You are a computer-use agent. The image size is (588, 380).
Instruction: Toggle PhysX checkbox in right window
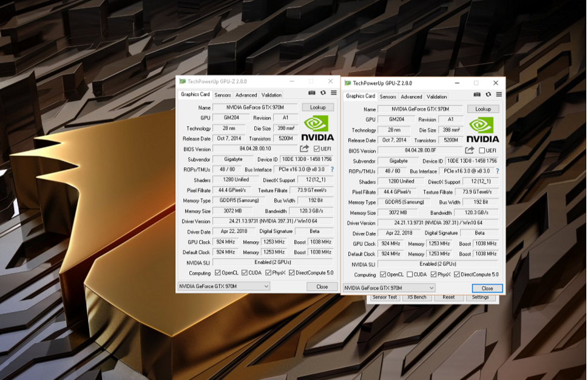433,275
